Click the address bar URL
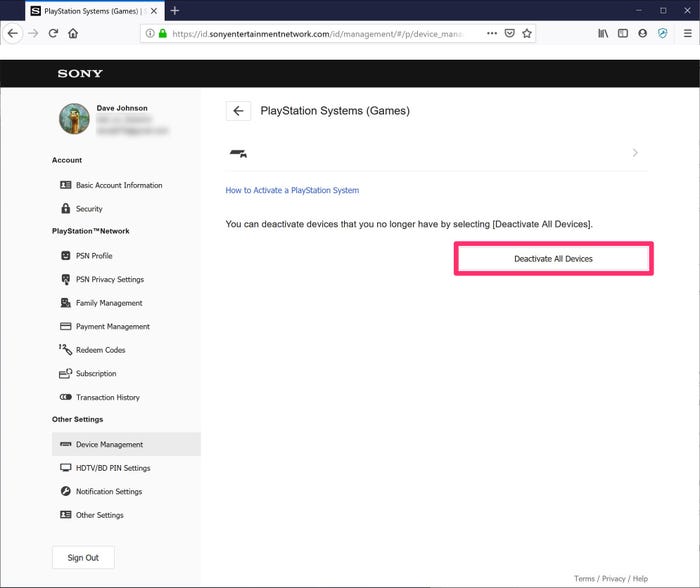 click(x=317, y=34)
